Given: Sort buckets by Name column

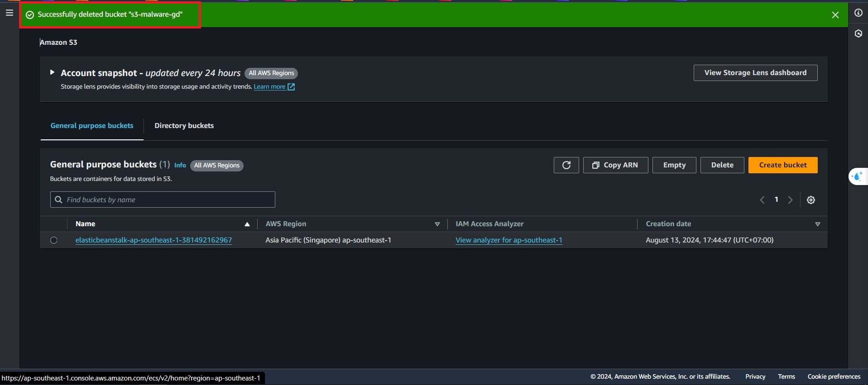Looking at the screenshot, I should click(x=247, y=224).
